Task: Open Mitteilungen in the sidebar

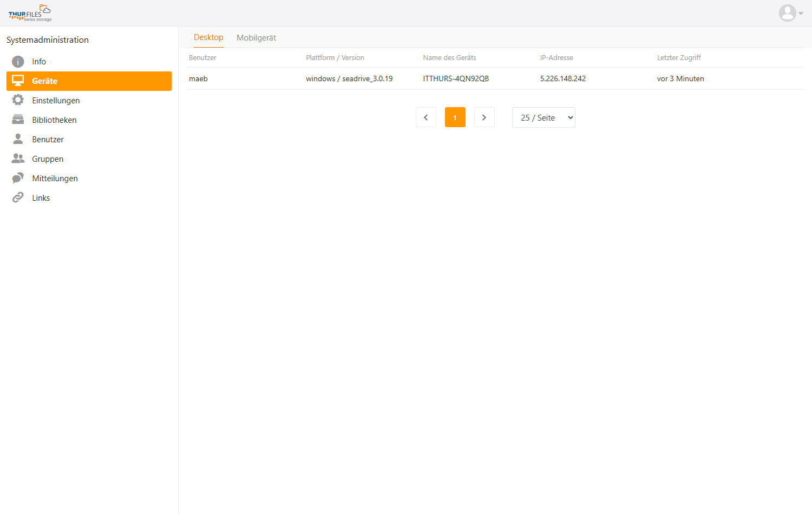Action: pos(89,179)
